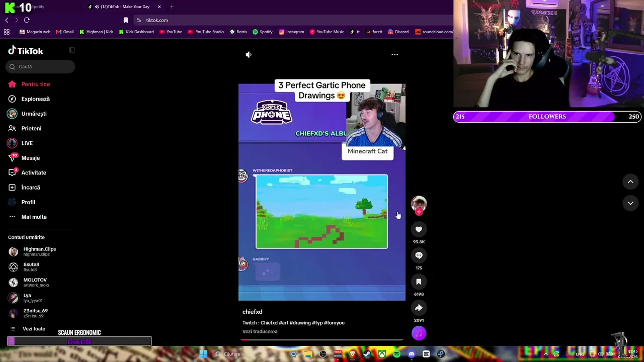Follow chiefxd with the red plus badge

pos(419,212)
